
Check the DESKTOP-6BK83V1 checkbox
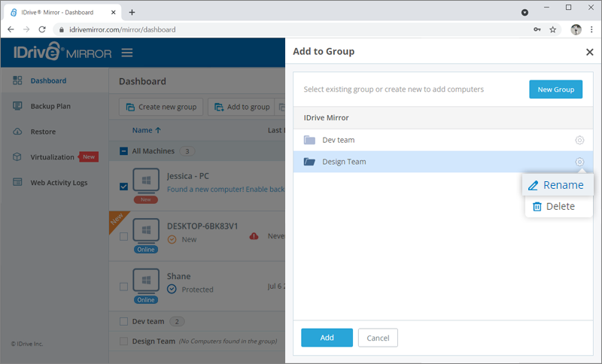click(124, 236)
